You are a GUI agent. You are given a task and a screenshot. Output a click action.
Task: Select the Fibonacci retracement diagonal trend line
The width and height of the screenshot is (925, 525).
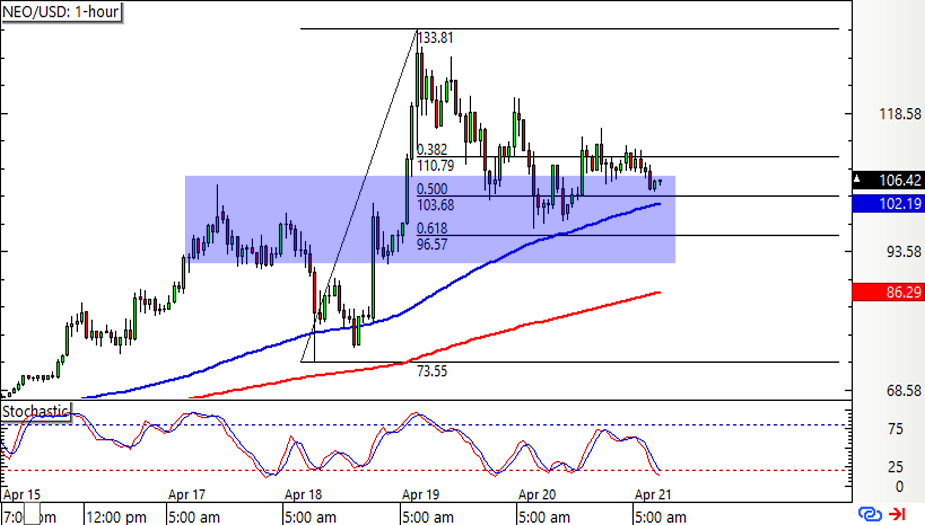(x=359, y=195)
